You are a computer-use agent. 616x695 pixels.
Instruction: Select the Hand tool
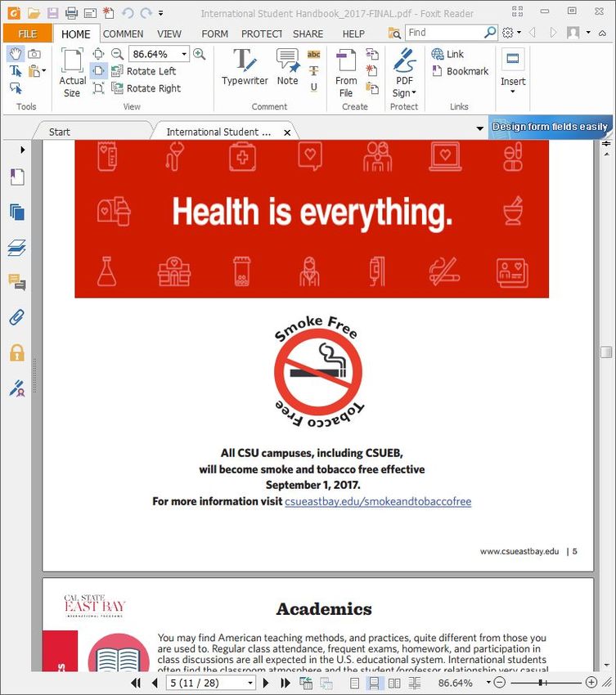pos(15,54)
